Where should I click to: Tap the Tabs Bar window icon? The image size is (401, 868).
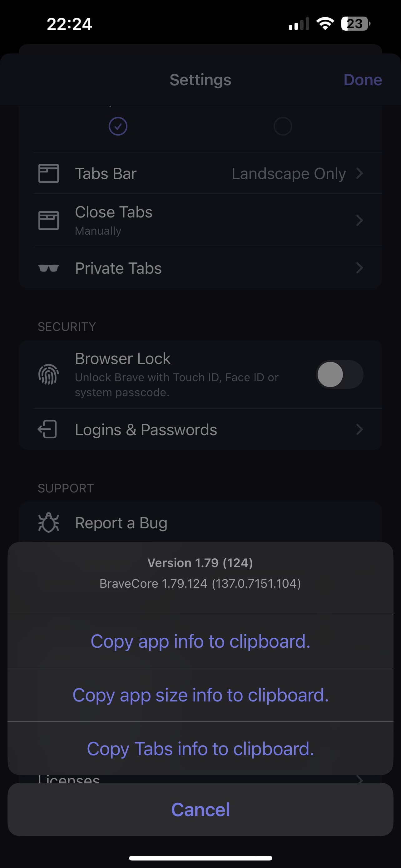[x=48, y=173]
